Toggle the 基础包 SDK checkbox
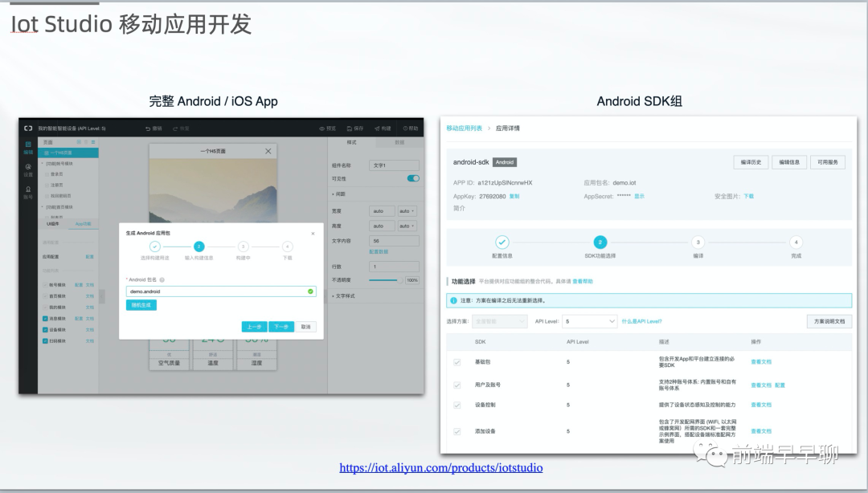This screenshot has width=868, height=493. coord(457,362)
